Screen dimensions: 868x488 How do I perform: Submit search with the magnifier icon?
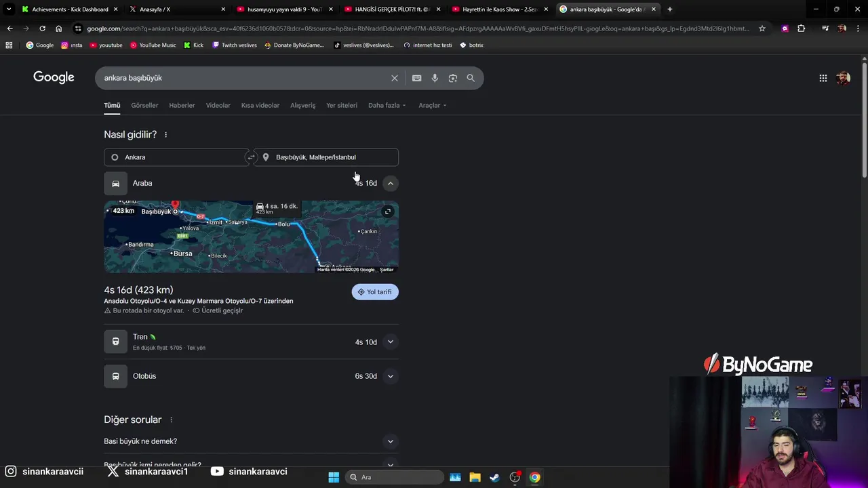pos(471,78)
